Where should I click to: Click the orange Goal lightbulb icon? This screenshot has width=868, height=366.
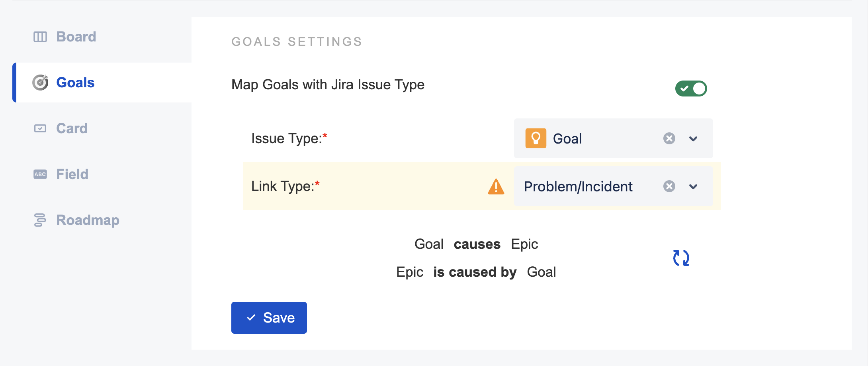536,138
